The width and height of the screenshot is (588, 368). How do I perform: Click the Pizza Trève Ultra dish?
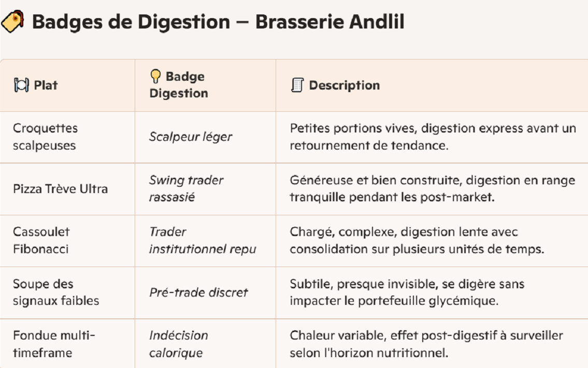[61, 188]
